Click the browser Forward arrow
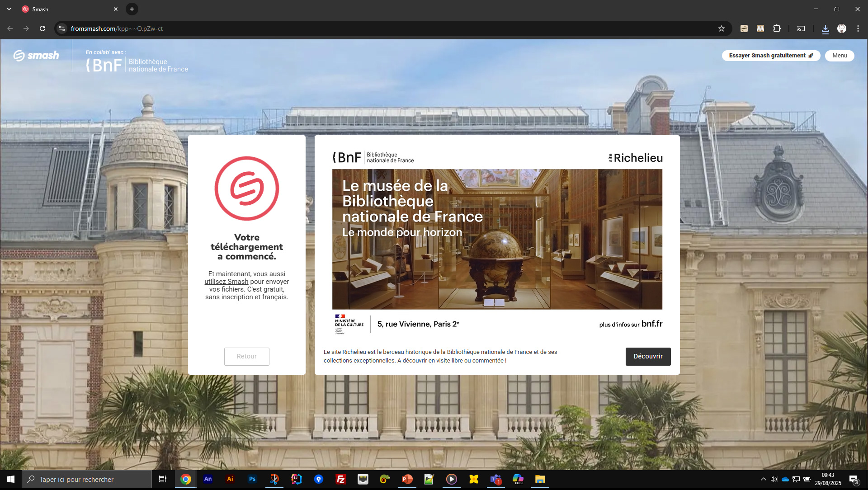The height and width of the screenshot is (490, 868). (x=26, y=28)
